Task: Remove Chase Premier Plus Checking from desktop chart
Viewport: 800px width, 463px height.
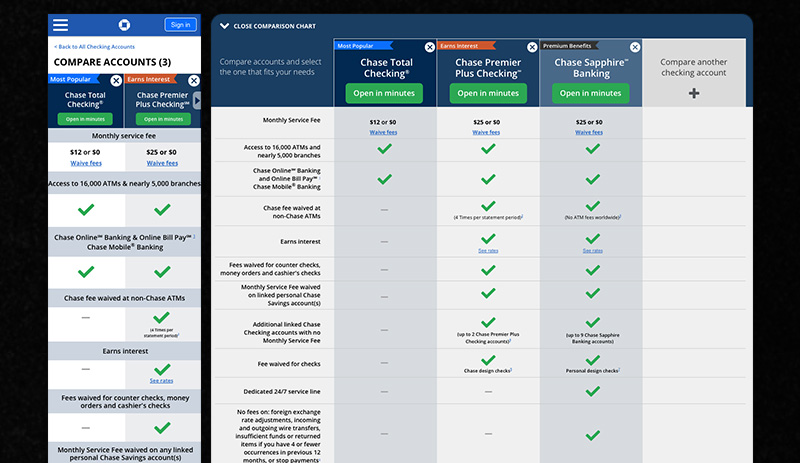Action: [532, 47]
